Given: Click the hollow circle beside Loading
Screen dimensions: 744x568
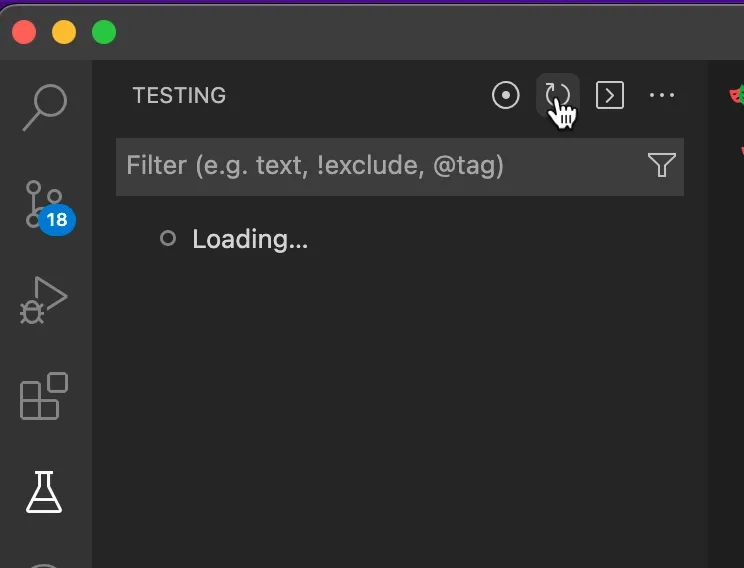Looking at the screenshot, I should [x=168, y=239].
